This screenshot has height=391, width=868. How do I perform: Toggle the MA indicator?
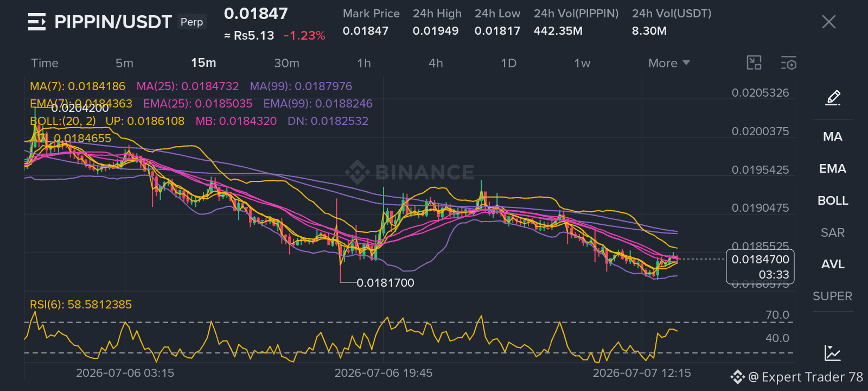coord(833,137)
